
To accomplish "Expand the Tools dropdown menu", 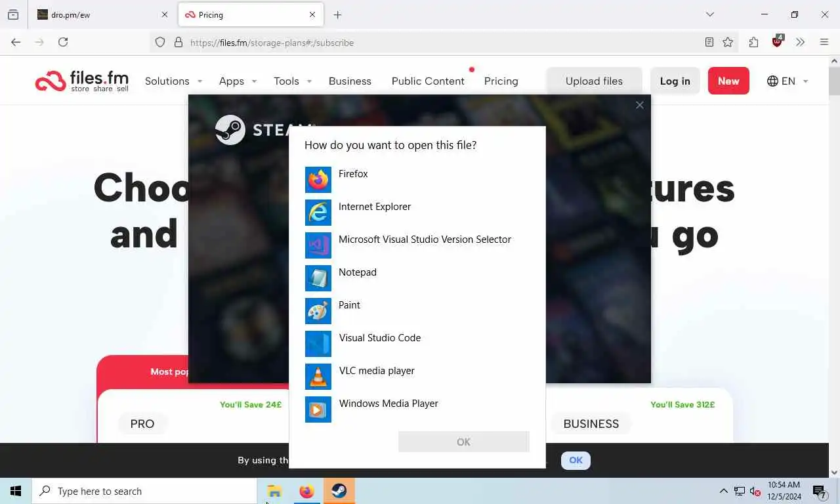I will pos(293,81).
